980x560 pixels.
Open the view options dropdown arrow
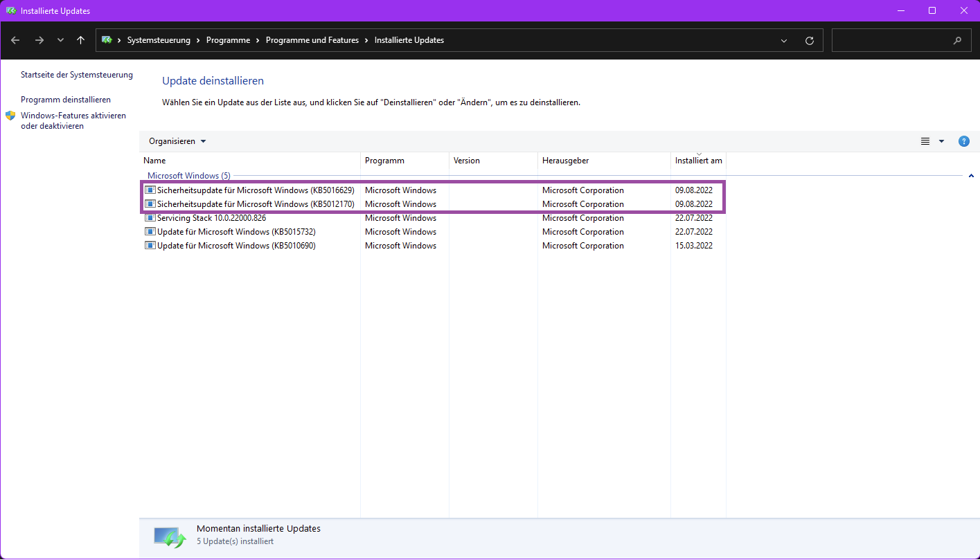point(941,141)
